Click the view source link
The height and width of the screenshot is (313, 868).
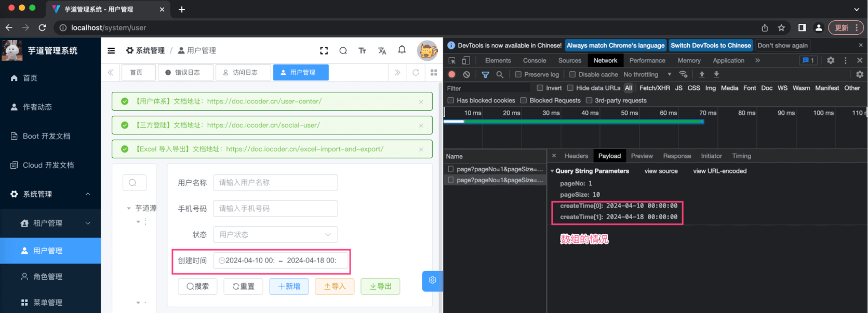coord(661,171)
